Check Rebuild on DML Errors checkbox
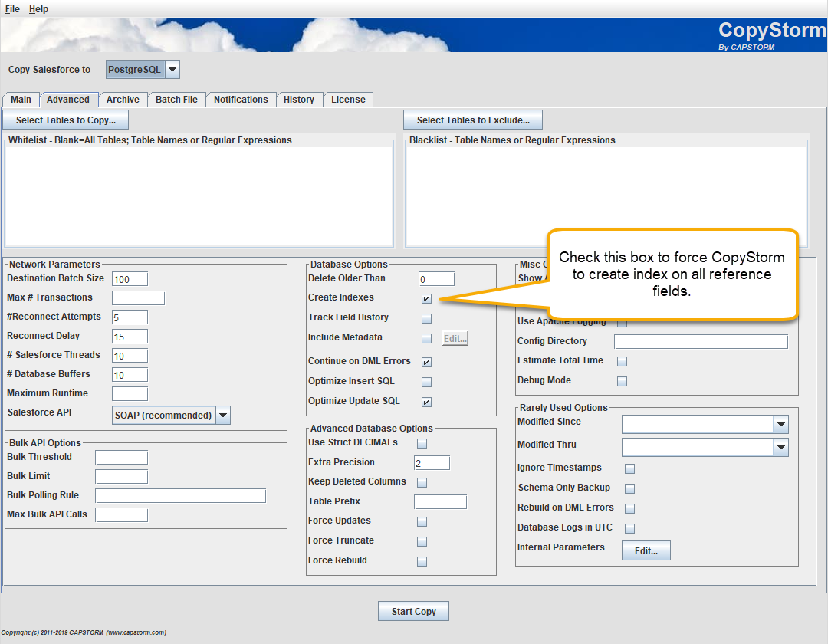828x644 pixels. click(x=629, y=508)
